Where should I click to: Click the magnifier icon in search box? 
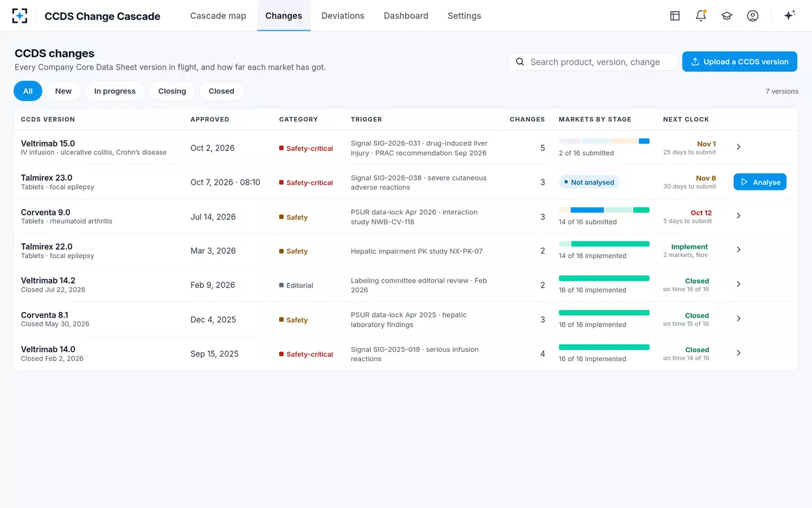520,62
